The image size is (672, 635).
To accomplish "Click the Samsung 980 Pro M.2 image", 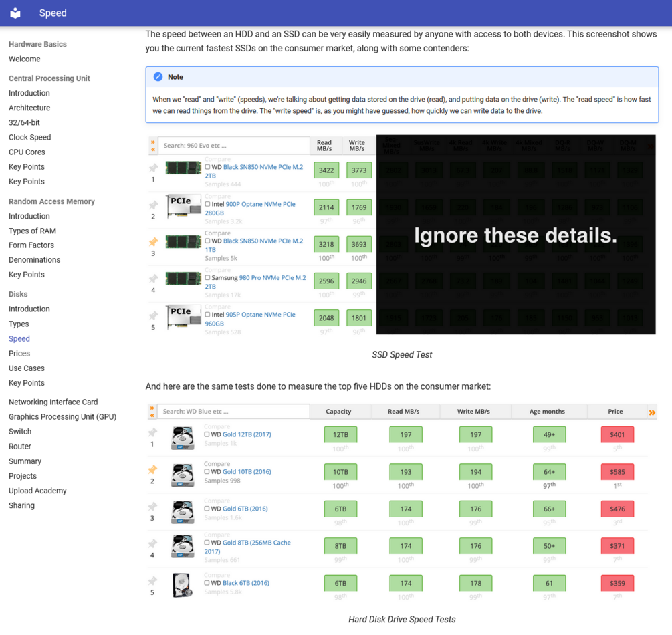I will pos(183,279).
